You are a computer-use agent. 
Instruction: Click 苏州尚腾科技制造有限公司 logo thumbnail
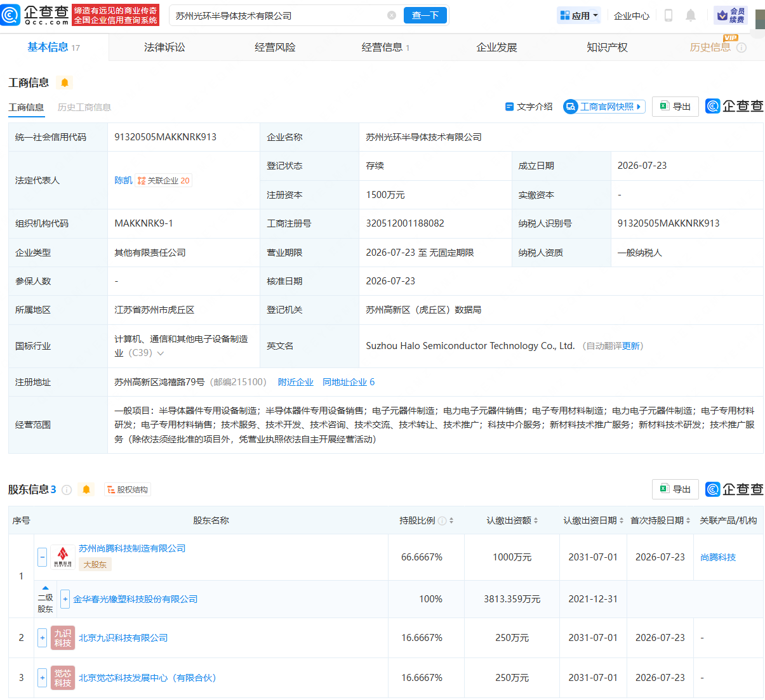click(63, 557)
